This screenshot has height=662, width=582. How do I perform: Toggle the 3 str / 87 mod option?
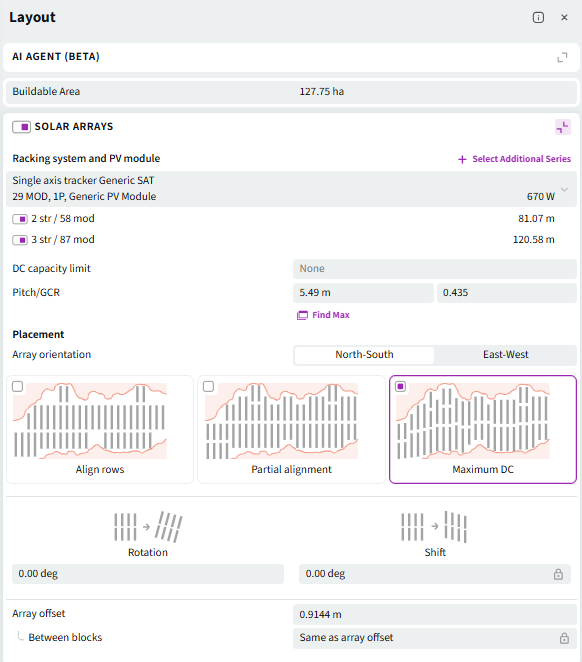pyautogui.click(x=19, y=240)
